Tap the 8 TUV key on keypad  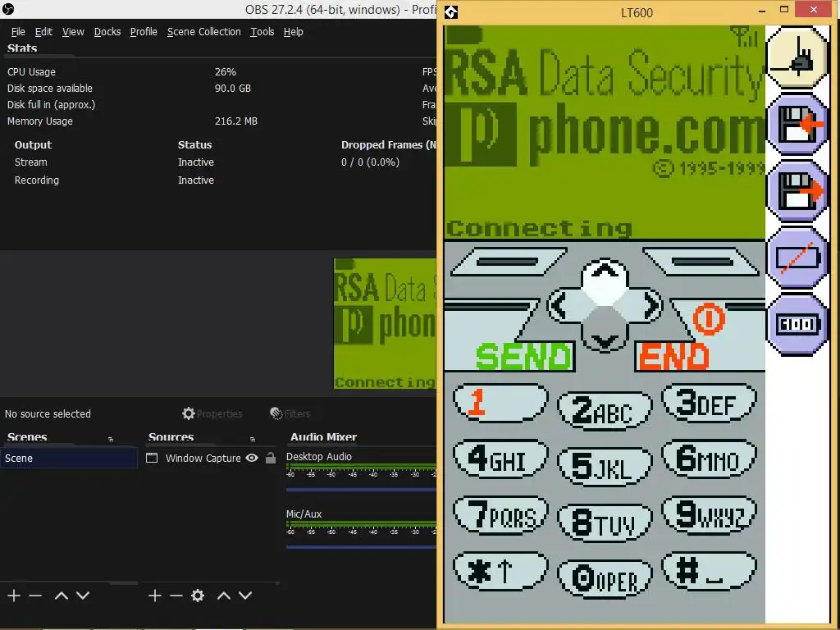click(x=605, y=523)
